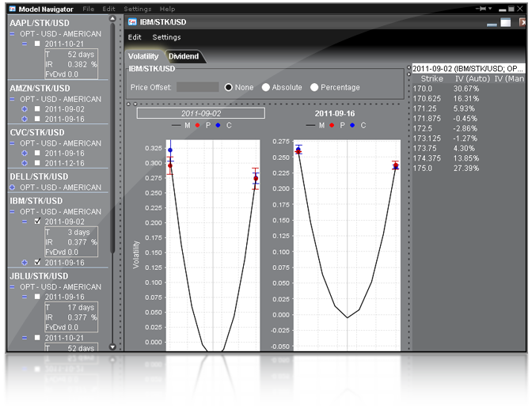Click the Price Offset input field
The height and width of the screenshot is (417, 532).
[198, 87]
